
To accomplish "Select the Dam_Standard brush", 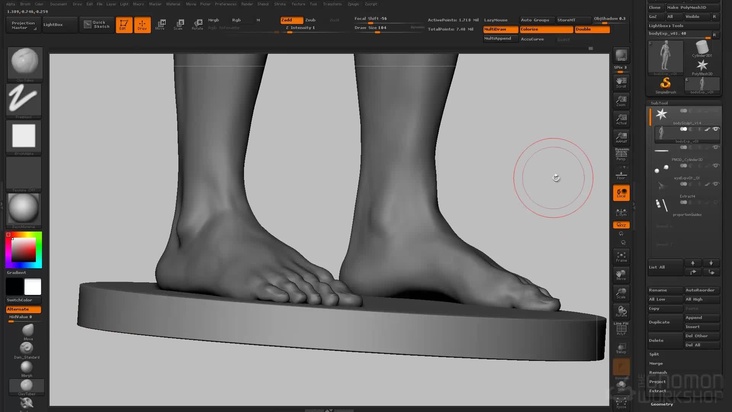I will (26, 349).
